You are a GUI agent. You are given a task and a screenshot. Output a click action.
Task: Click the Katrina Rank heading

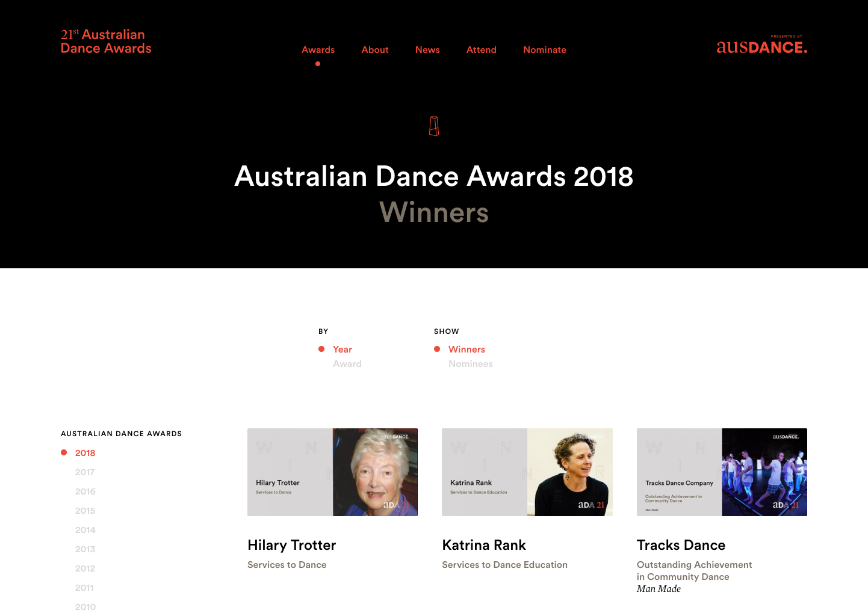[484, 545]
